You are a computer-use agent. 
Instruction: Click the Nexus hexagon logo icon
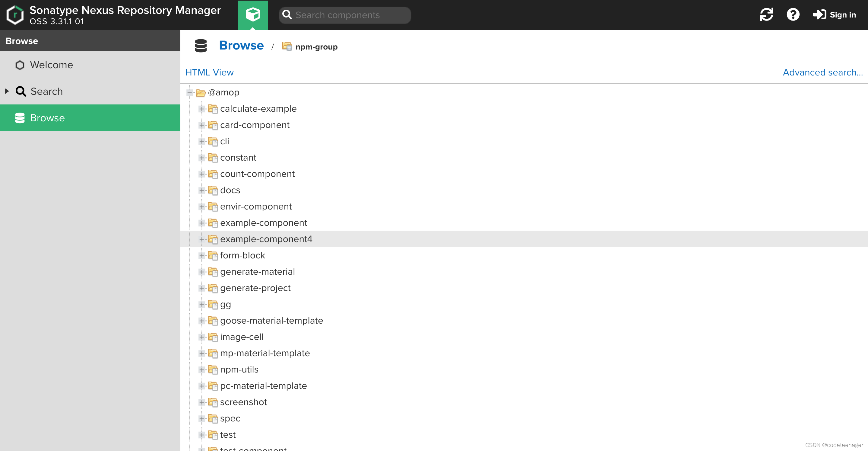pyautogui.click(x=15, y=15)
